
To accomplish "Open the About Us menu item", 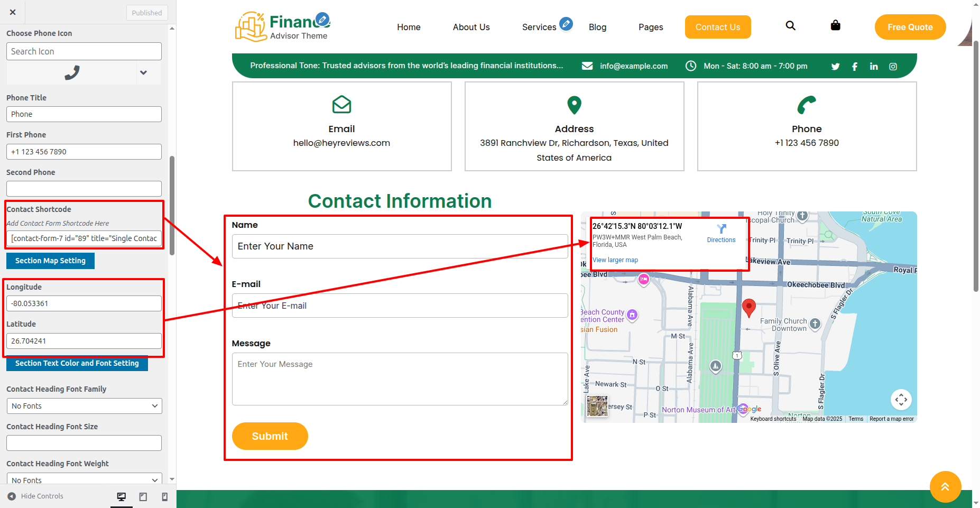I will 471,27.
